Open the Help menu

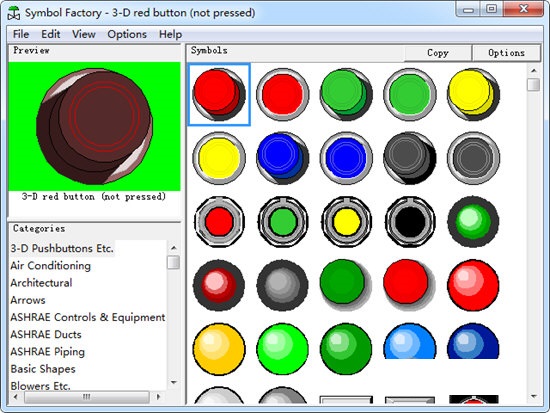click(x=170, y=34)
